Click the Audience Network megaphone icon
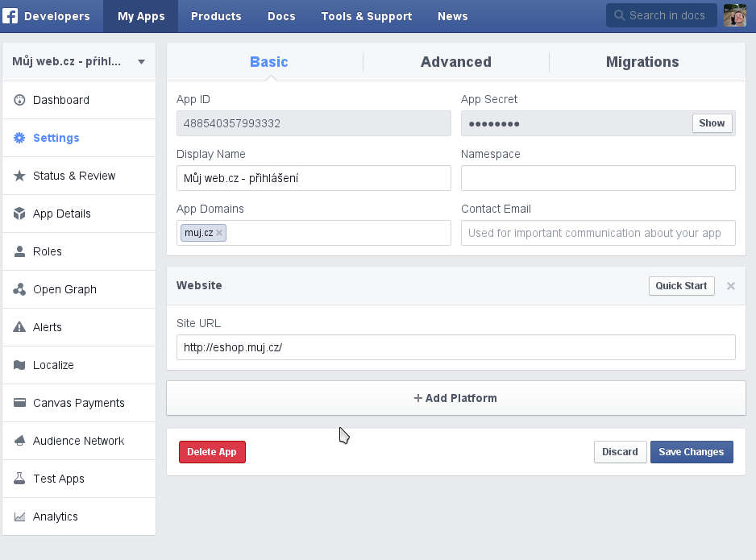Screen dimensions: 756x560 tap(19, 441)
